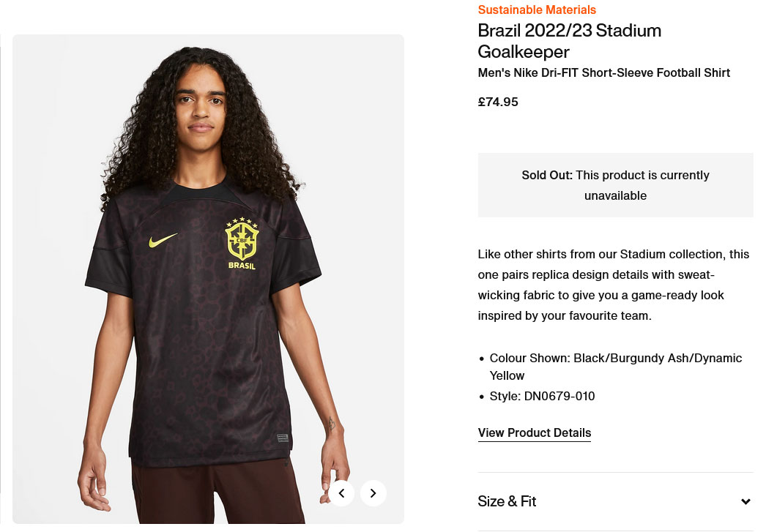Open the View Product Details link

[534, 432]
